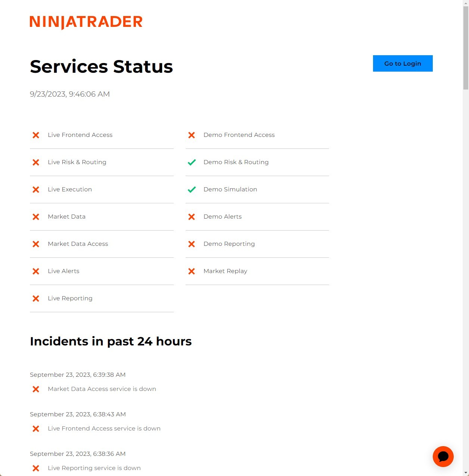Viewport: 469px width, 476px height.
Task: Click the vertical scrollbar thumb
Action: click(x=466, y=48)
